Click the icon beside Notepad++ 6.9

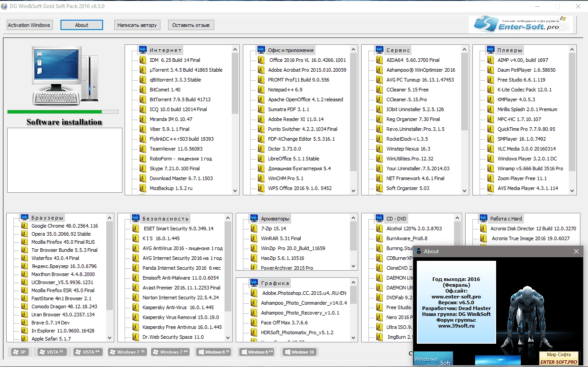click(x=261, y=90)
